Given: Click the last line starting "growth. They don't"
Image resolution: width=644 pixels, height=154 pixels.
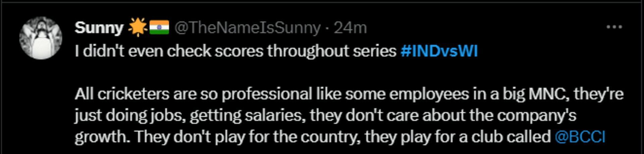Looking at the screenshot, I should 312,137.
